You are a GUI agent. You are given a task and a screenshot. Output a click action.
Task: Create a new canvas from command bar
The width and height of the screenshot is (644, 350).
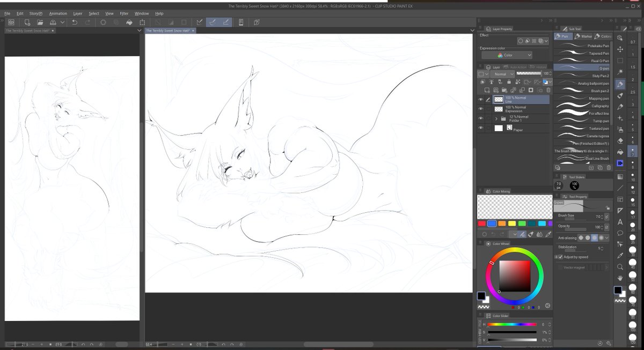pyautogui.click(x=27, y=23)
